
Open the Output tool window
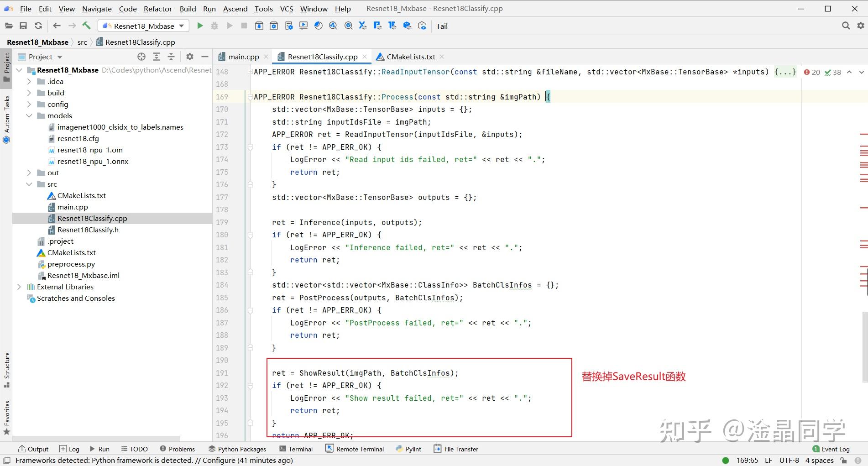(x=33, y=449)
